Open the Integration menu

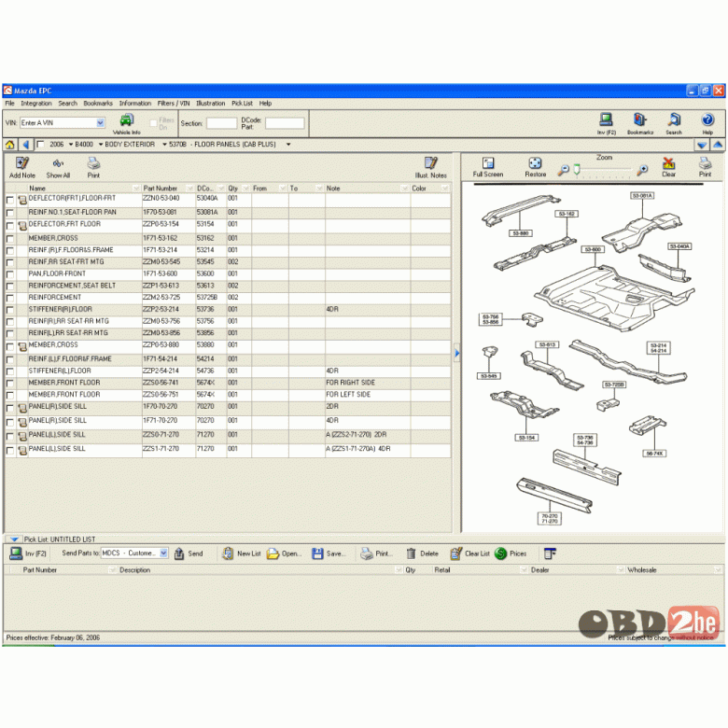pos(36,104)
